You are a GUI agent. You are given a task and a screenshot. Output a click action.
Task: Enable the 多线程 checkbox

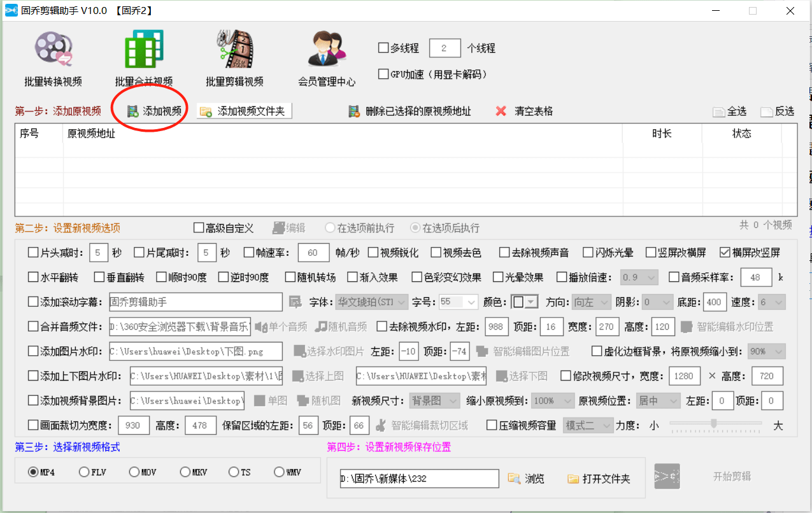[x=383, y=48]
